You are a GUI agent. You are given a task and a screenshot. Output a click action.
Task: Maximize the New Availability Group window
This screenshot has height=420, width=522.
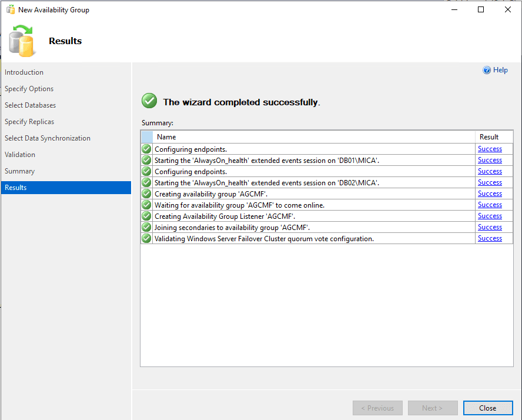(481, 9)
